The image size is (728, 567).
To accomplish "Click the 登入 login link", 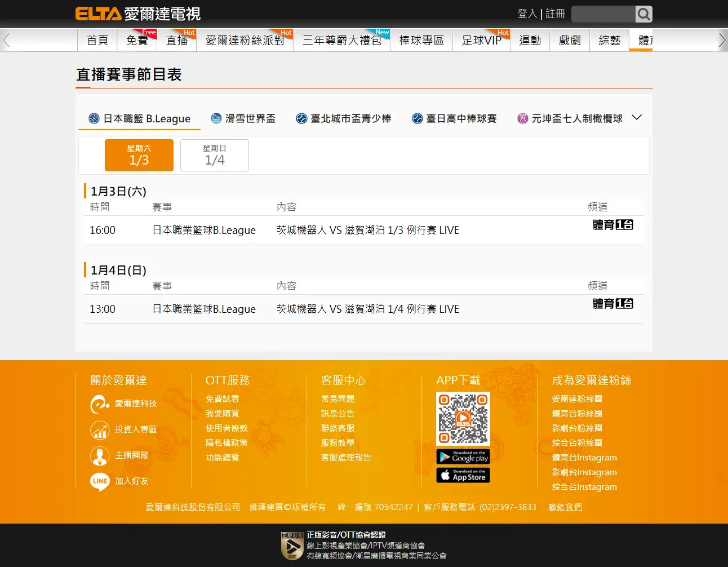I will (527, 14).
